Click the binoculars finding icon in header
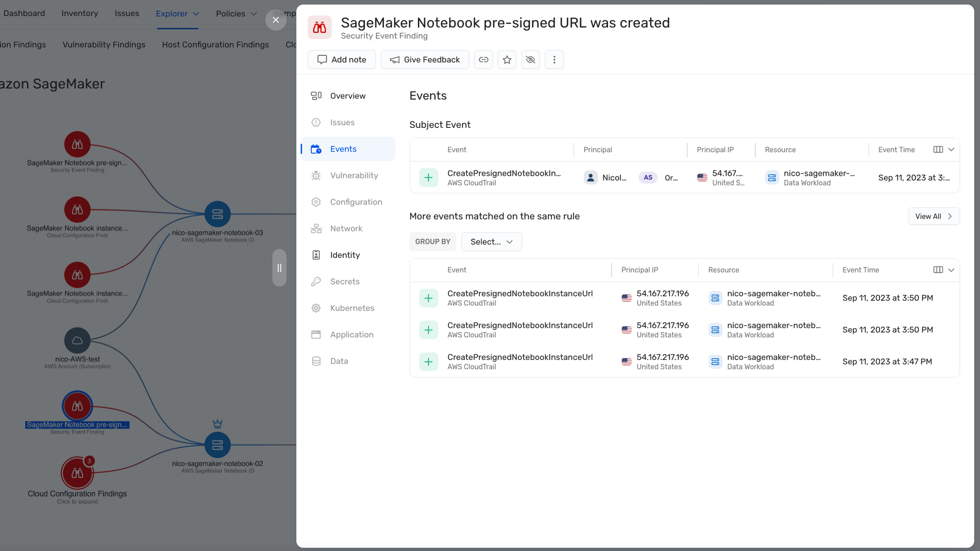This screenshot has height=551, width=980. 319,27
